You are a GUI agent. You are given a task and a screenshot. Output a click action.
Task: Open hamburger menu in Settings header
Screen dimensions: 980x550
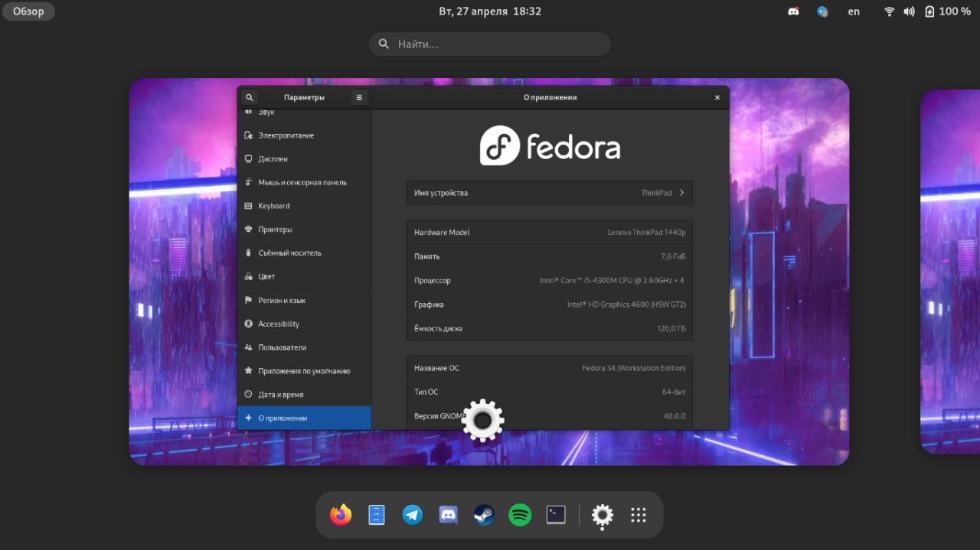pyautogui.click(x=359, y=97)
